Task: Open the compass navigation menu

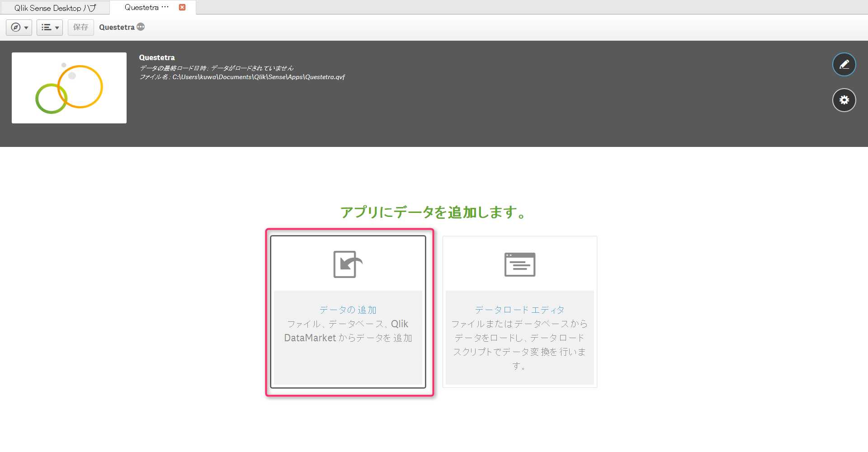Action: [x=19, y=28]
